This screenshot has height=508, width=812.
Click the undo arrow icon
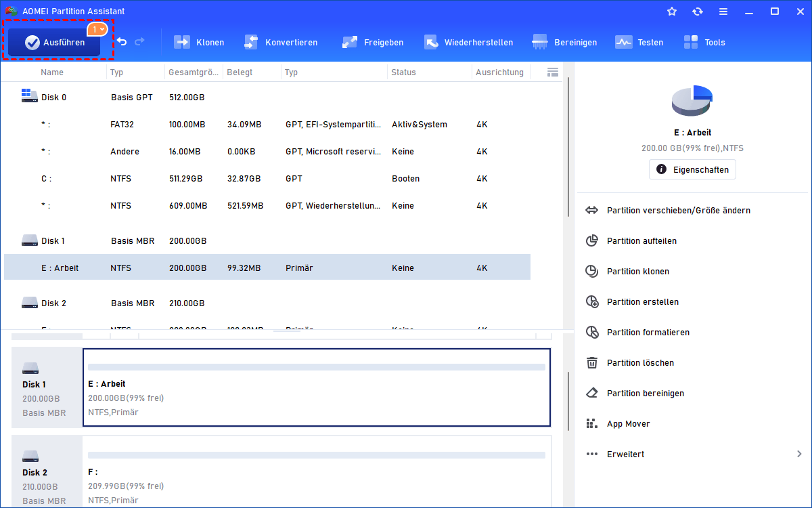click(x=122, y=42)
